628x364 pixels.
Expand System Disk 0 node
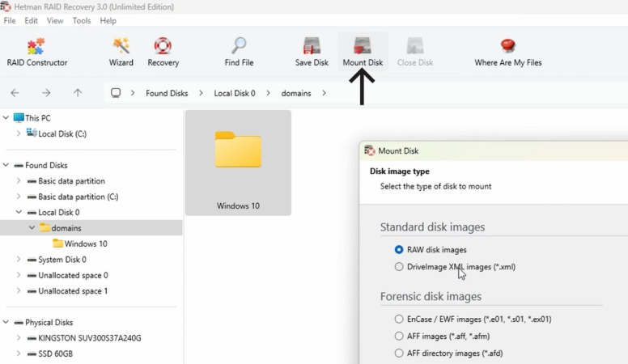pyautogui.click(x=19, y=260)
